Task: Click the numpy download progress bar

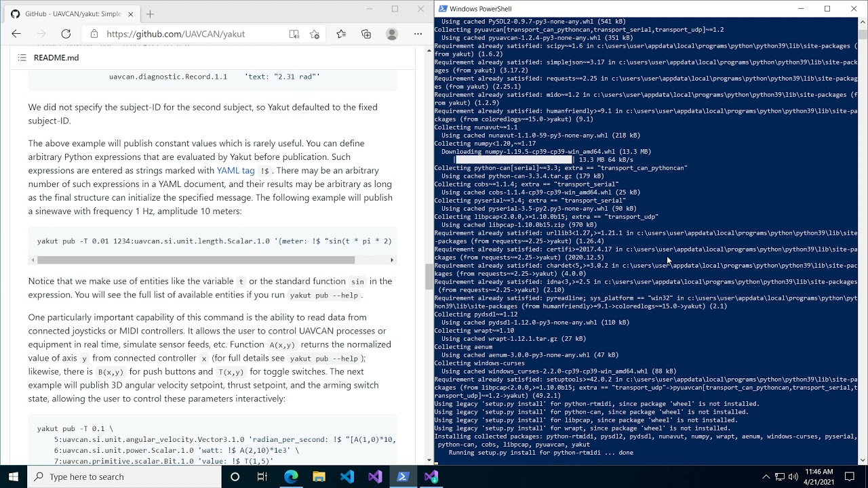Action: coord(513,160)
